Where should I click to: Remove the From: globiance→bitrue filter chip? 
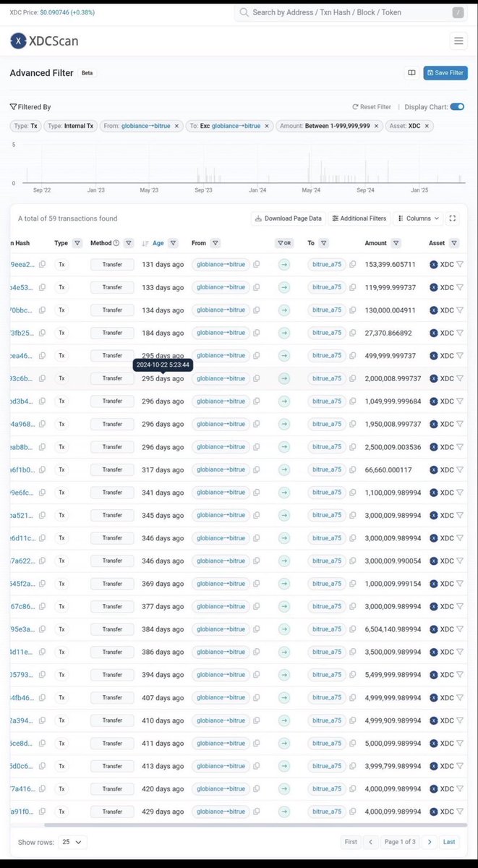(x=176, y=126)
